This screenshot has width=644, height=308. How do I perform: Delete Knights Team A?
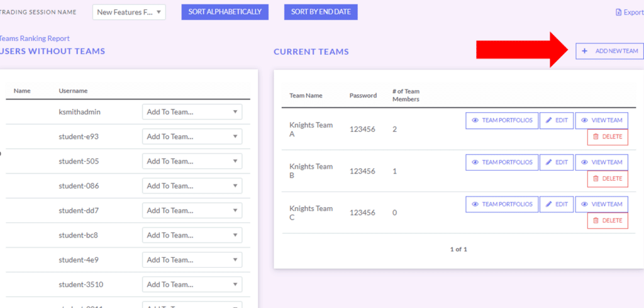(608, 137)
